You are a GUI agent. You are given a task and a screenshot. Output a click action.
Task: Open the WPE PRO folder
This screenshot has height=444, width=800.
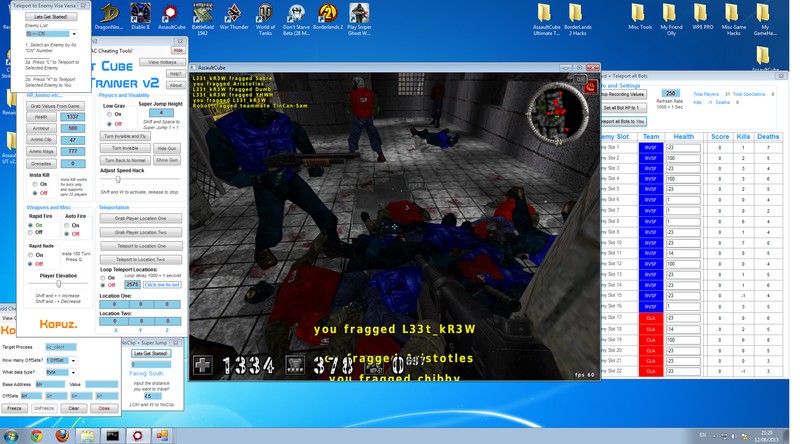(703, 16)
